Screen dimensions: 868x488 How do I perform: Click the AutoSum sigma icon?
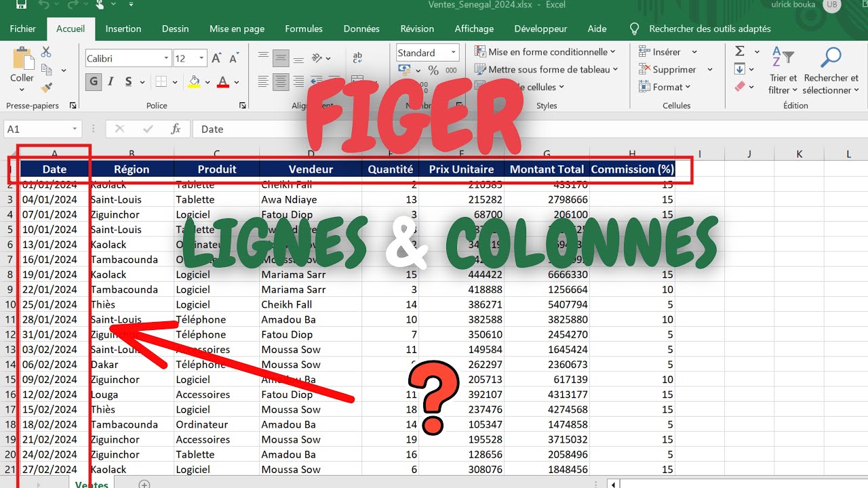pos(740,52)
